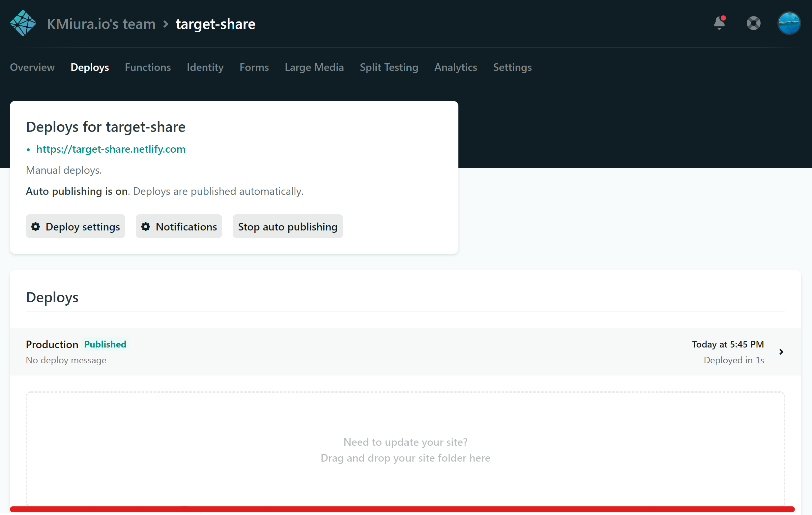Switch to the Overview tab
Viewport: 812px width, 515px height.
[32, 67]
